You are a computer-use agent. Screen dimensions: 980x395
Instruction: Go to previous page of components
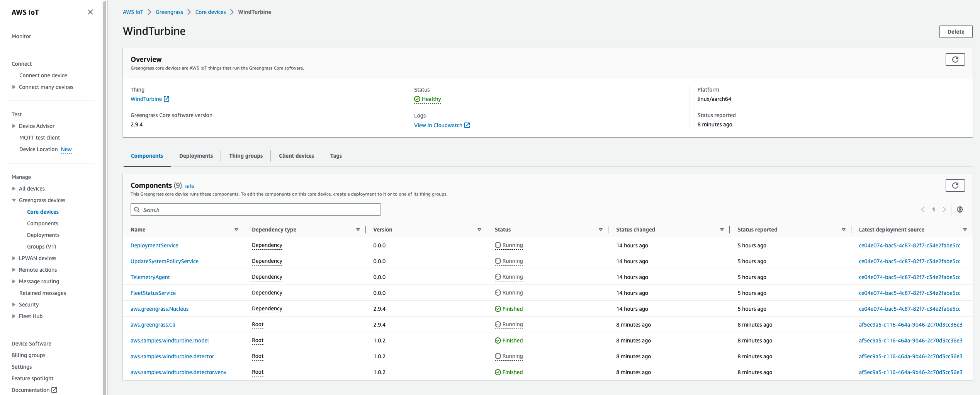[923, 209]
